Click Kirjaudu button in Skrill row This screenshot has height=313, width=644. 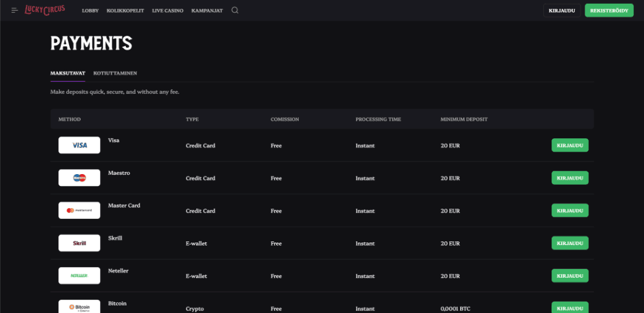click(x=570, y=243)
